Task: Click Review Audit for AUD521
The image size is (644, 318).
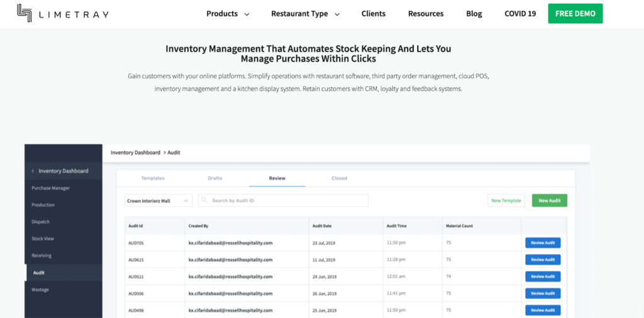Action: 543,277
